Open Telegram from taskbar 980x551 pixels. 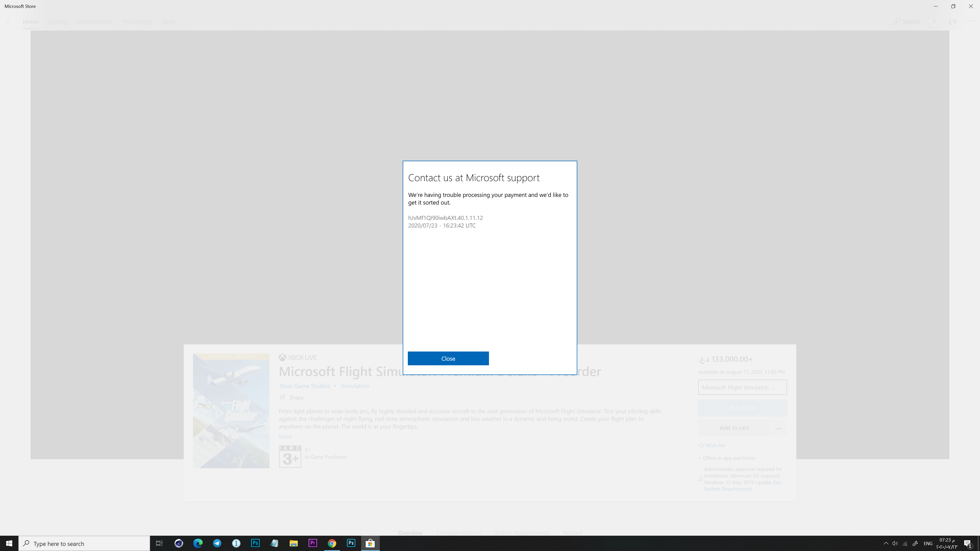[217, 543]
